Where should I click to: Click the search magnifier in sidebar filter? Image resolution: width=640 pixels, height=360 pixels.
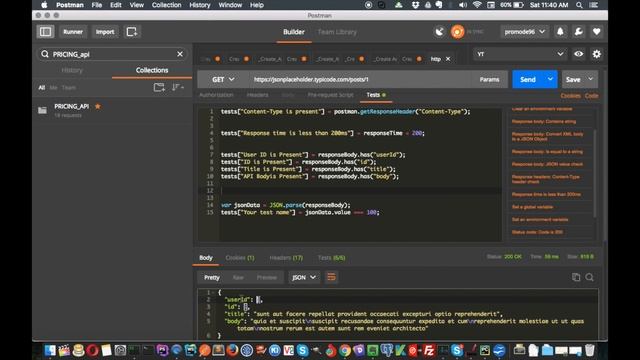click(x=45, y=54)
